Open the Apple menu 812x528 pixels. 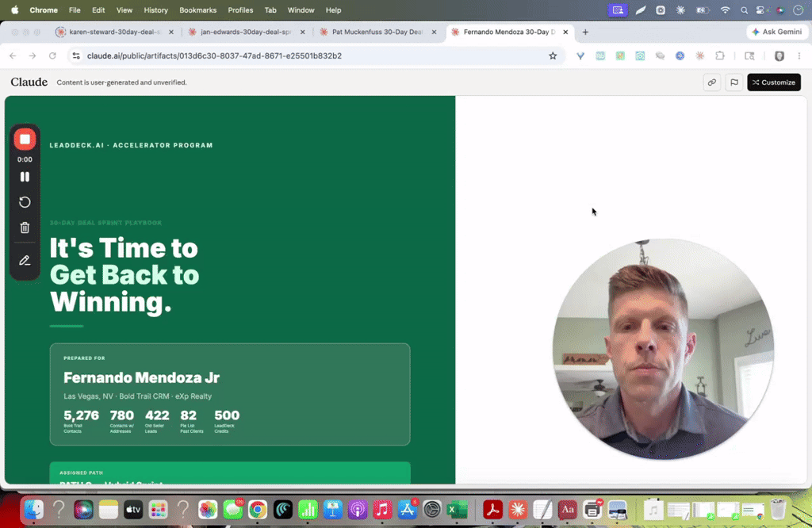pos(15,10)
